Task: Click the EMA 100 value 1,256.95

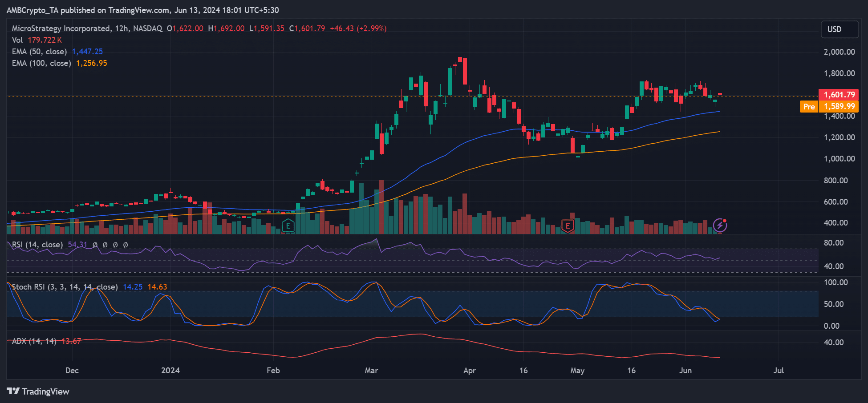Action: pyautogui.click(x=92, y=63)
